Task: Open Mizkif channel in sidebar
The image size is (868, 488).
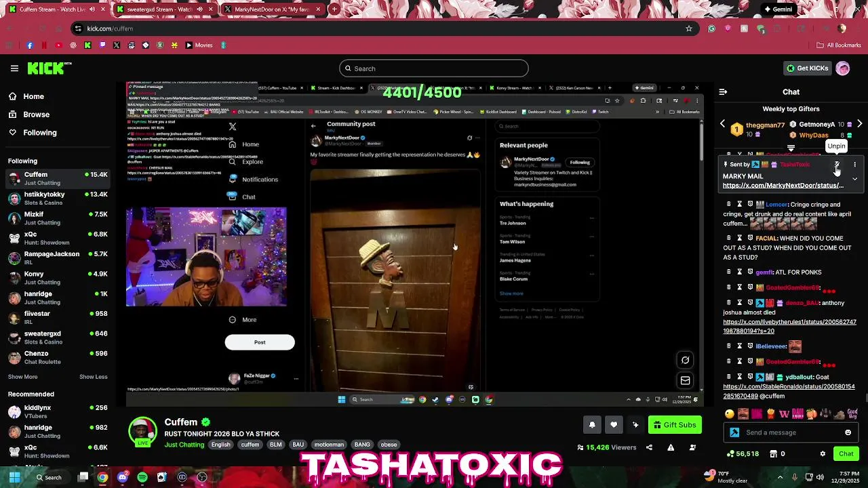Action: (x=57, y=218)
